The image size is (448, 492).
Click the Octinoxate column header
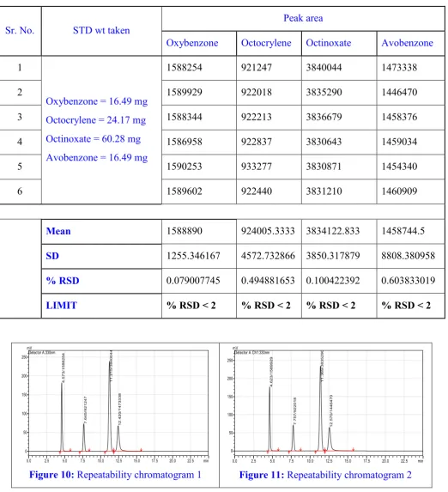[x=329, y=43]
